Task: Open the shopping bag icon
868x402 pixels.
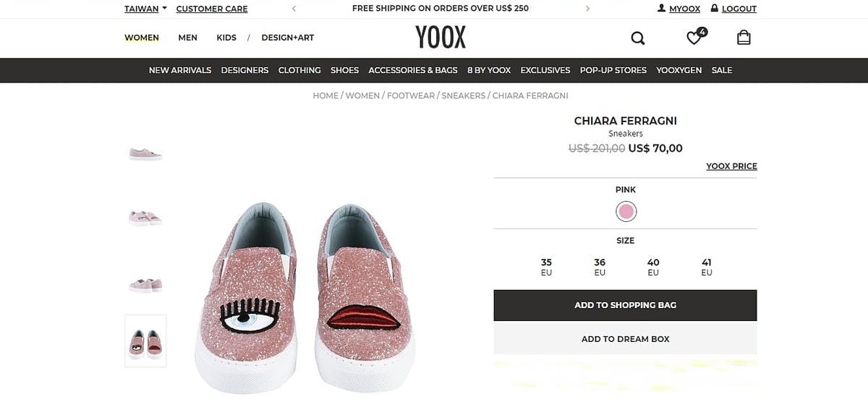Action: [744, 38]
